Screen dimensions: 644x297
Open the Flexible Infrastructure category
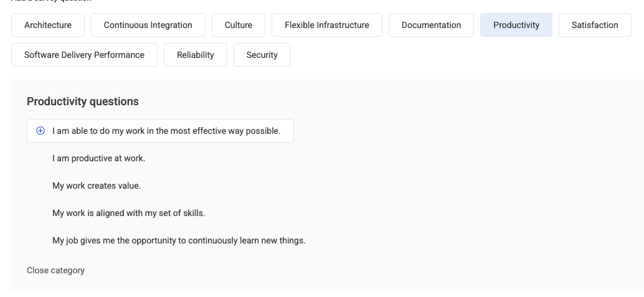coord(327,25)
